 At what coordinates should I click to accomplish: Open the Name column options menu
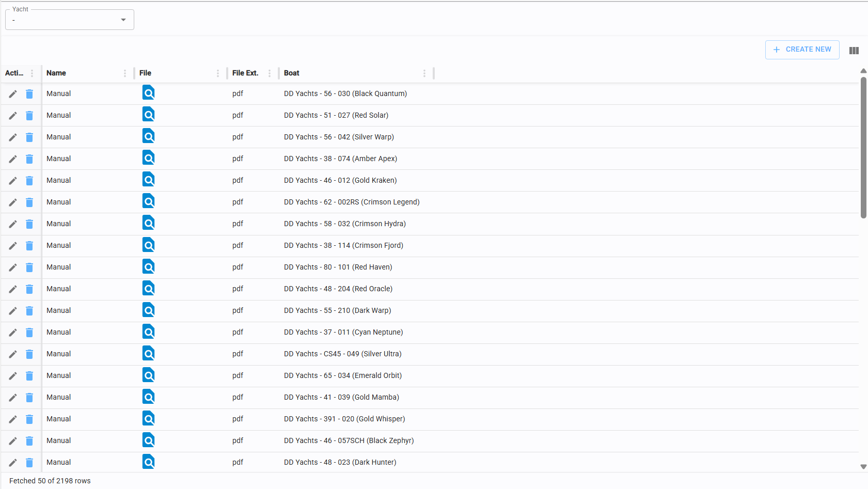click(125, 73)
